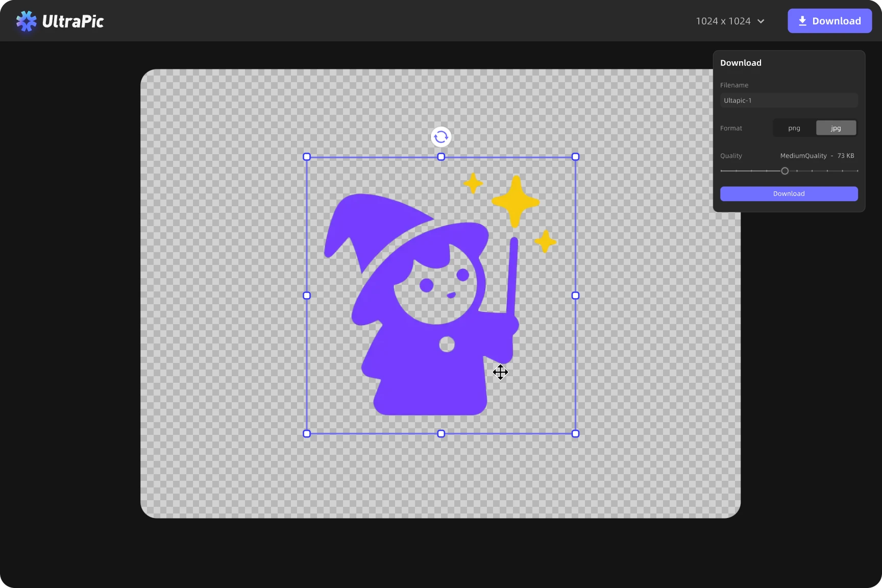
Task: Focus the Filename field containing Ultapic-1
Action: coord(789,101)
